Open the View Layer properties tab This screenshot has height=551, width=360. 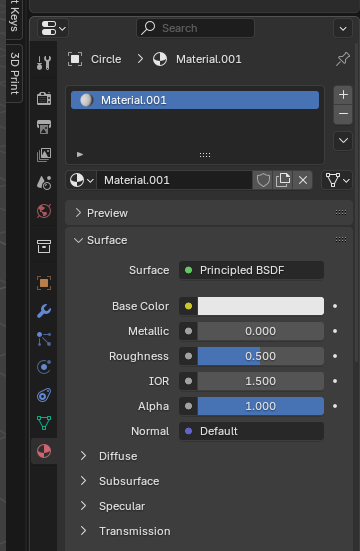44,155
